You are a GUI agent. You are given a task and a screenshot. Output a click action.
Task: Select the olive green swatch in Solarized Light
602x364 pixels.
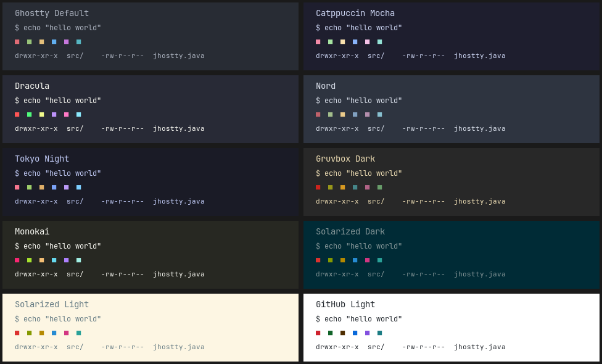[29, 333]
